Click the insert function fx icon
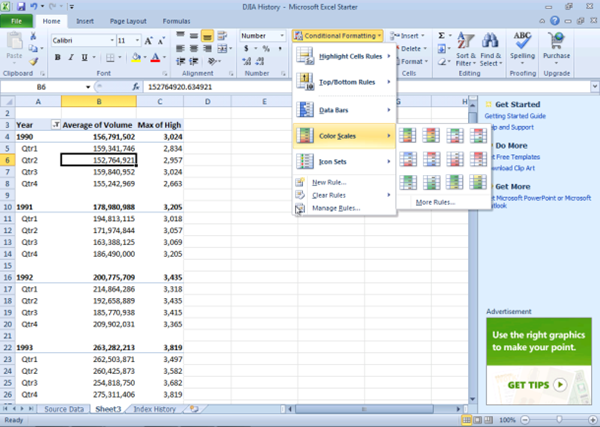Screen dimensions: 600x427 [134, 87]
